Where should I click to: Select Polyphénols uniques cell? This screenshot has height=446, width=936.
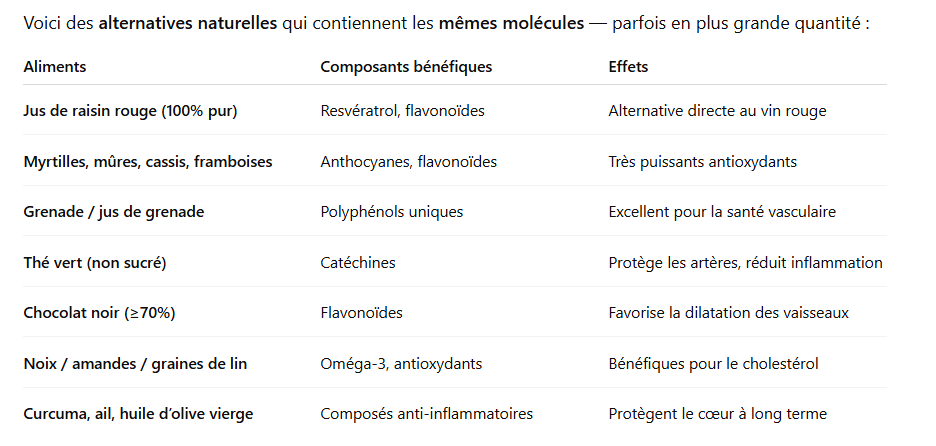(392, 212)
